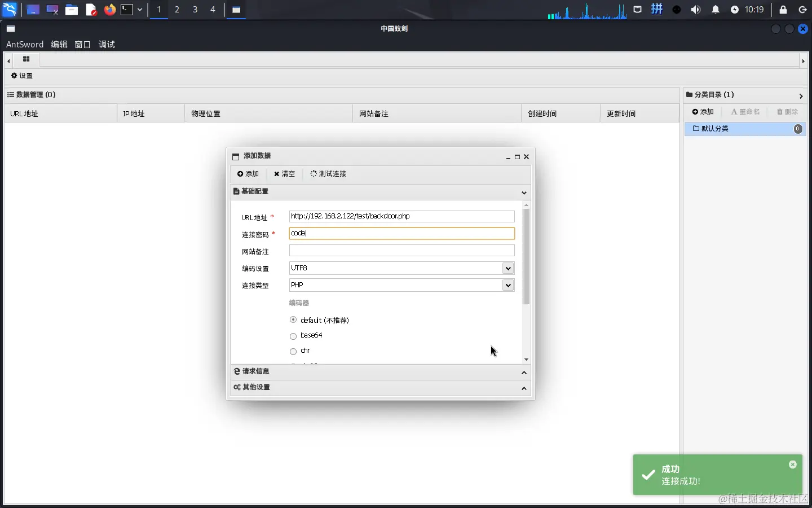Screen dimensions: 812x508
Task: Click the lock screen icon
Action: pyautogui.click(x=783, y=10)
